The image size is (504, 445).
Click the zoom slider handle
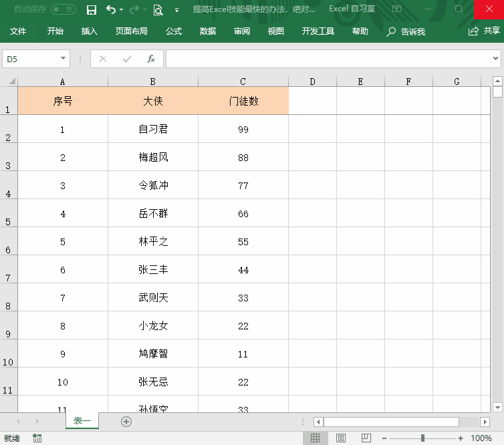422,438
